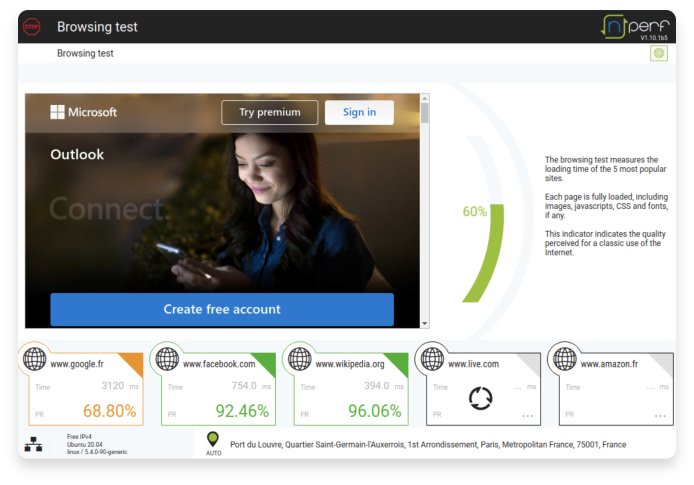Click the www.wikipedia.org label
Viewport: 694px width, 485px height.
(x=350, y=364)
